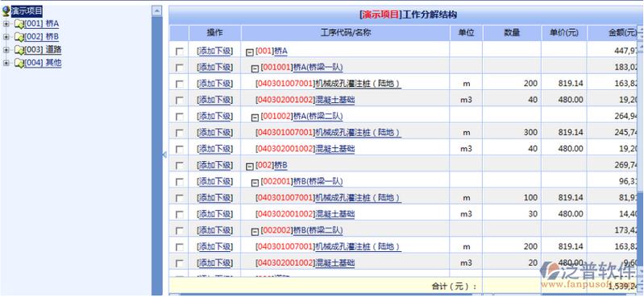Click the 工序代码/名称 column header
644x297 pixels.
click(x=346, y=33)
